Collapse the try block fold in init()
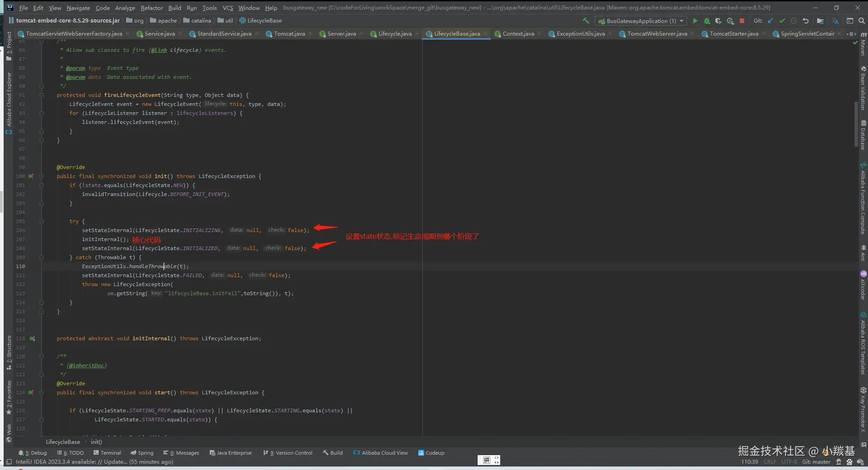 coord(41,221)
